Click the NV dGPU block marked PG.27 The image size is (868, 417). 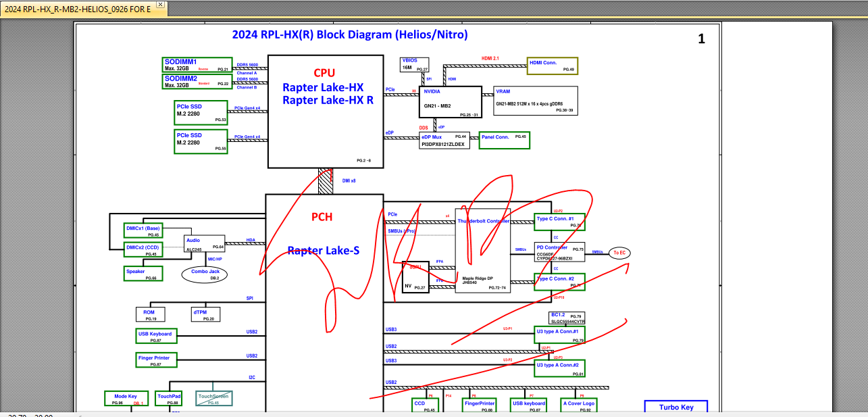click(x=415, y=277)
